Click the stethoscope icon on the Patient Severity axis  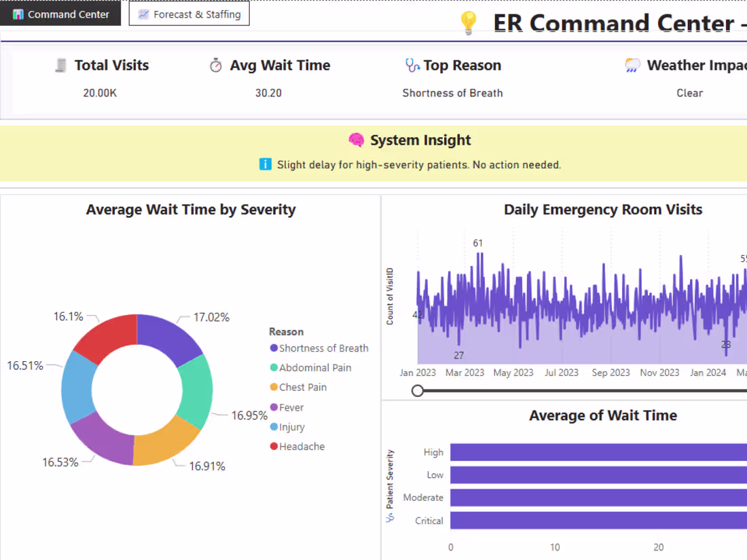point(390,517)
